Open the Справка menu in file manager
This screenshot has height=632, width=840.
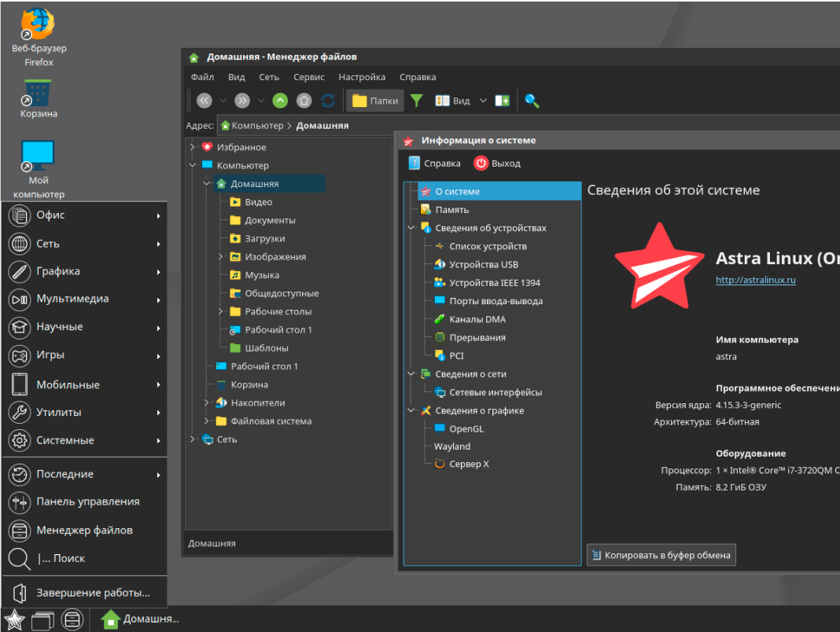[418, 77]
